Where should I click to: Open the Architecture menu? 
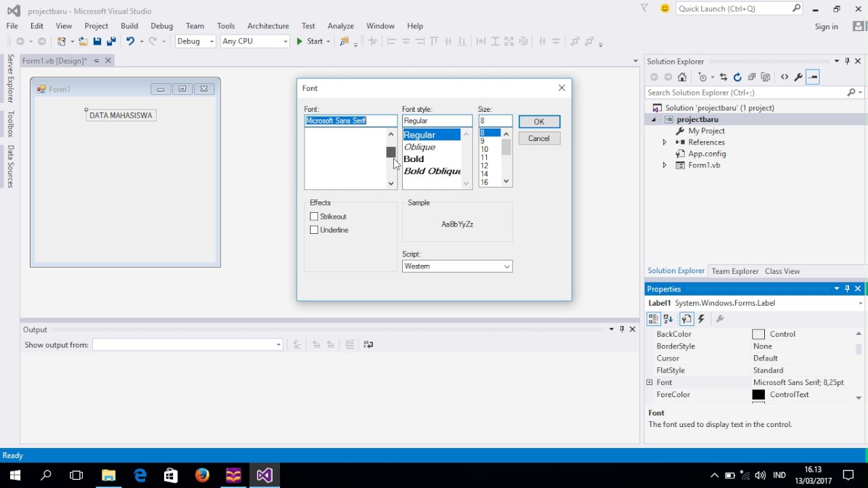click(268, 26)
